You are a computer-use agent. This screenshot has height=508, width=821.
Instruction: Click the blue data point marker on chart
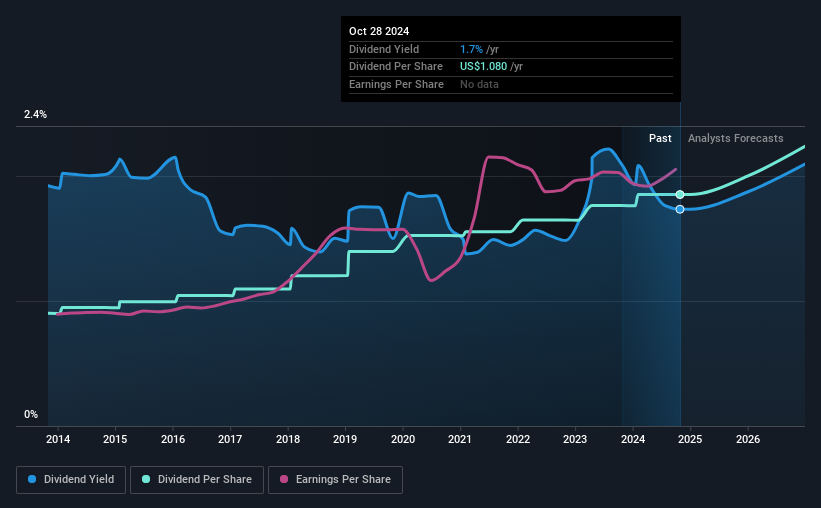680,209
